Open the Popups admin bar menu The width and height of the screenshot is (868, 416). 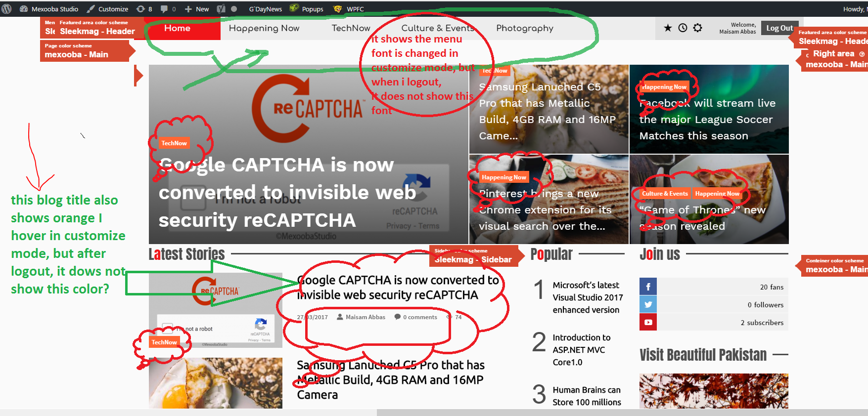click(307, 9)
